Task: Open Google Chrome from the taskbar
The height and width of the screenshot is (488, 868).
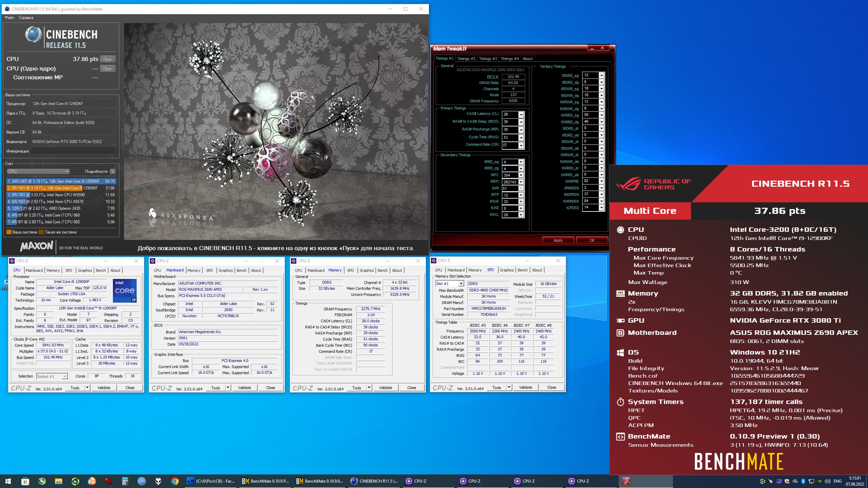Action: (175, 481)
